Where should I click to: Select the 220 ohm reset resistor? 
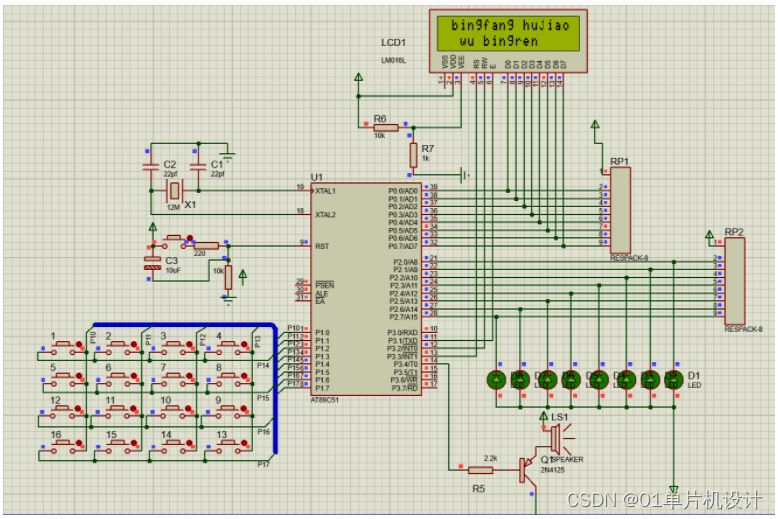206,246
